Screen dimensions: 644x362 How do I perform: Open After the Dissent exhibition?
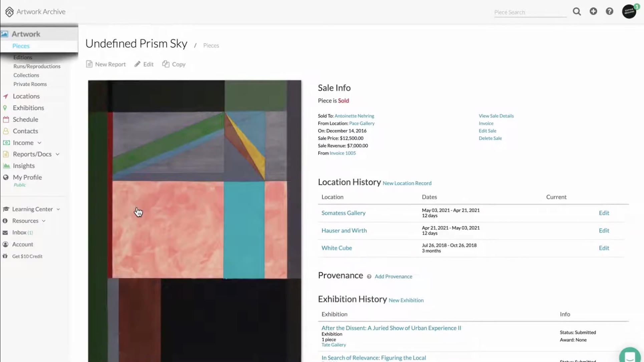pos(391,328)
